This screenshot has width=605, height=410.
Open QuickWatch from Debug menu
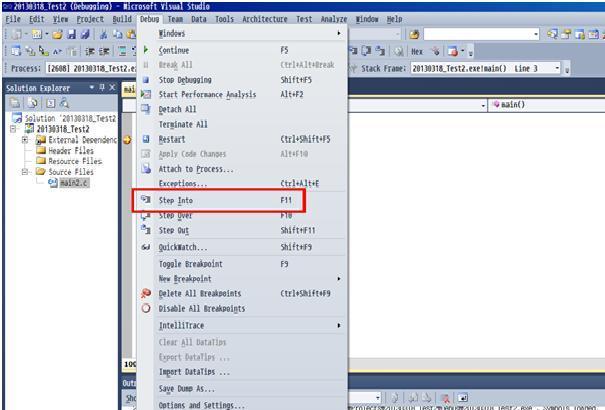point(243,247)
